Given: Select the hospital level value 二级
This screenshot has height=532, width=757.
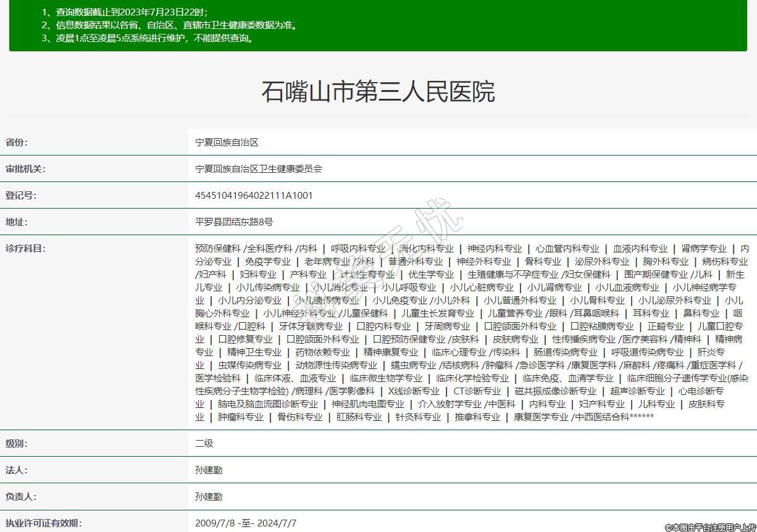Looking at the screenshot, I should click(204, 443).
